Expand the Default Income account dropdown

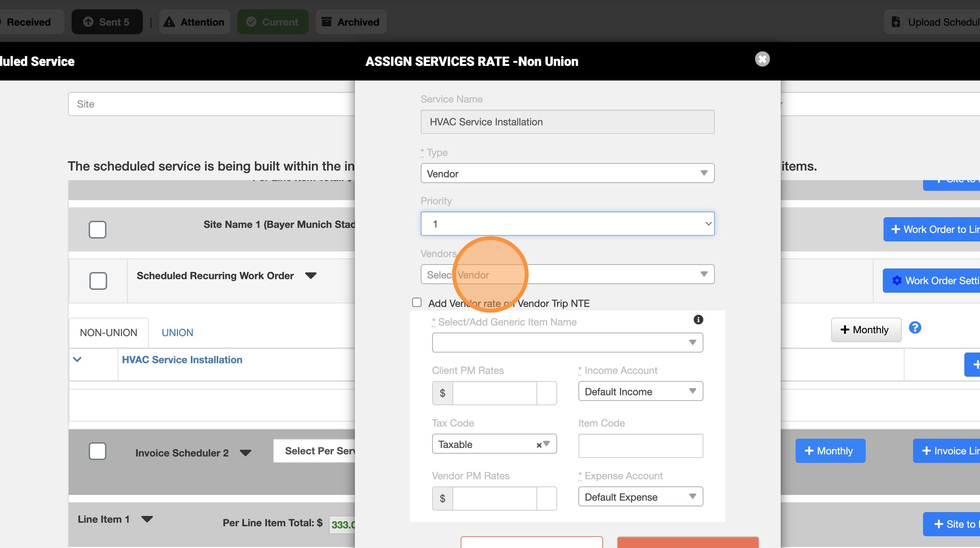coord(640,391)
